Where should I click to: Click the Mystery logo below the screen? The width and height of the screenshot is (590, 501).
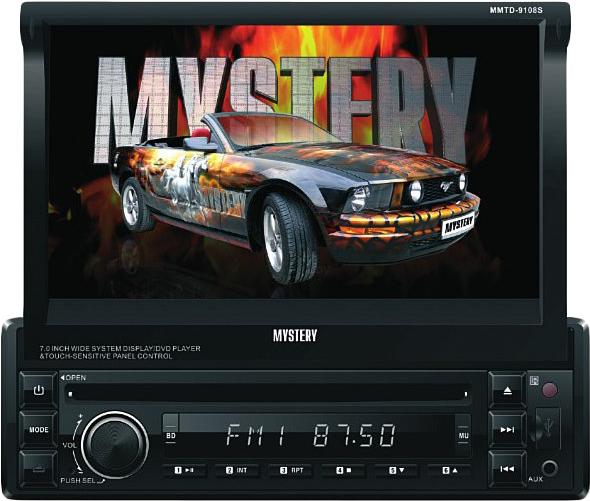(x=295, y=335)
